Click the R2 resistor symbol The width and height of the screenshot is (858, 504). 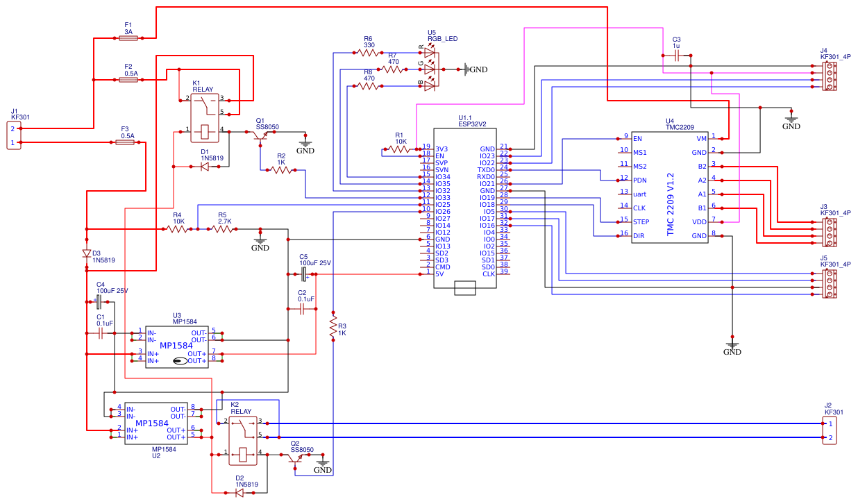(281, 170)
